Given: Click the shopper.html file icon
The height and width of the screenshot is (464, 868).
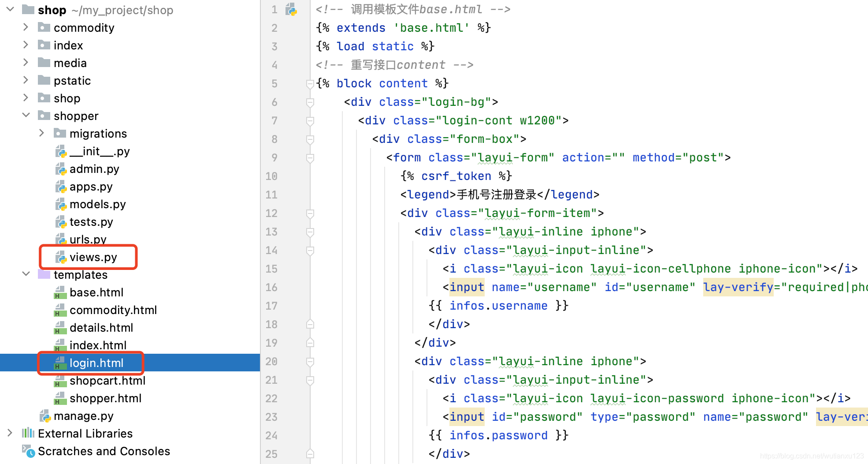Looking at the screenshot, I should (x=60, y=398).
